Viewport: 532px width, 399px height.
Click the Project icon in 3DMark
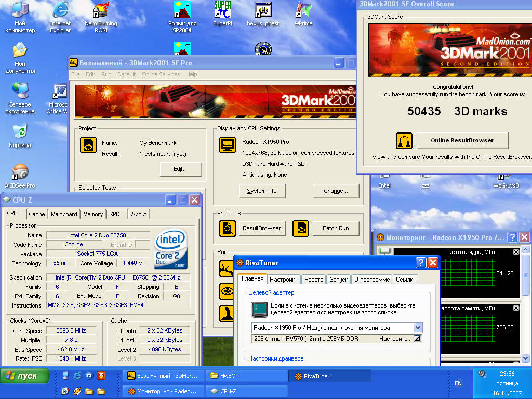coord(88,145)
